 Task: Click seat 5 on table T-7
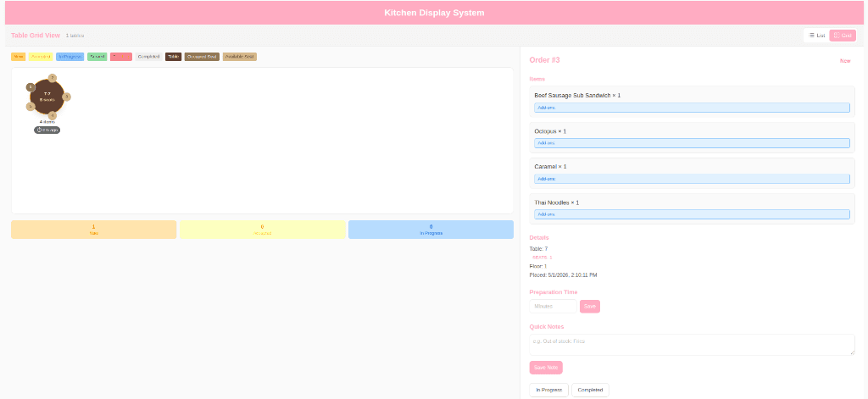31,106
